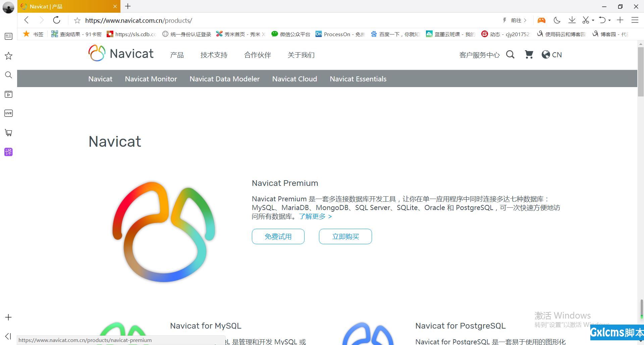Click the Navicat for MySQL heading
This screenshot has width=644, height=345.
[x=206, y=326]
